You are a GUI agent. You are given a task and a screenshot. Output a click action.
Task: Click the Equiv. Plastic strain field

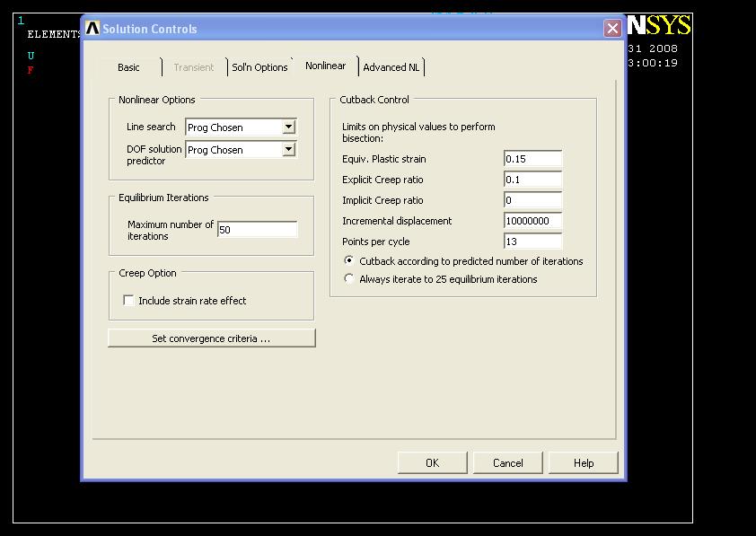tap(532, 159)
